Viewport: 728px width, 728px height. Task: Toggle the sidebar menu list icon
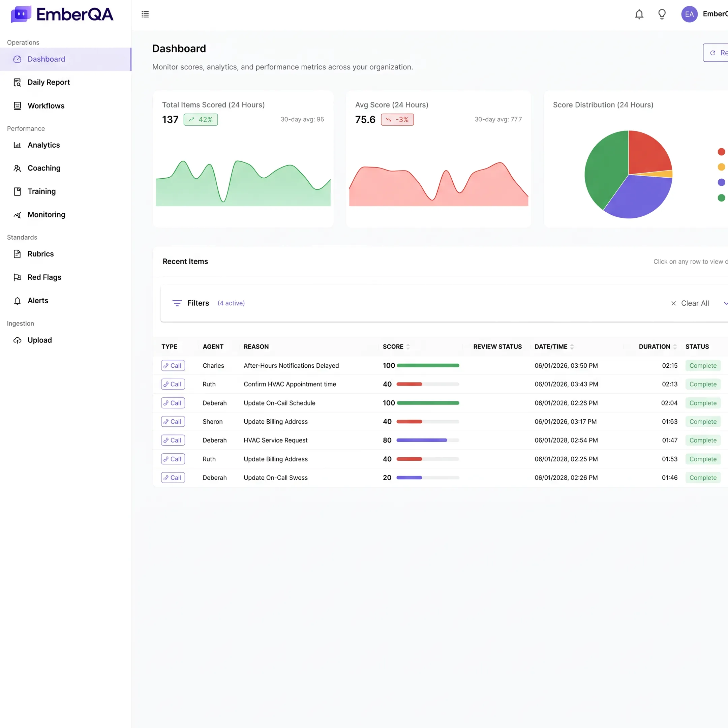tap(145, 14)
